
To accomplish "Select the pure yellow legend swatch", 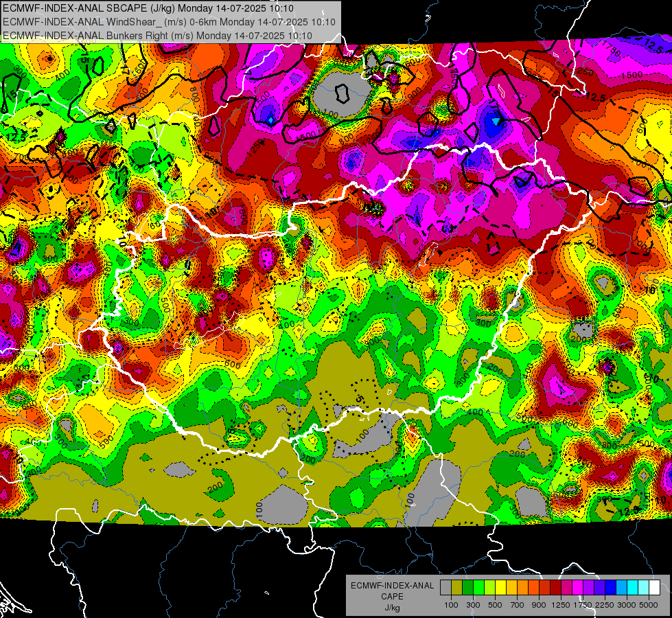I will pyautogui.click(x=500, y=588).
